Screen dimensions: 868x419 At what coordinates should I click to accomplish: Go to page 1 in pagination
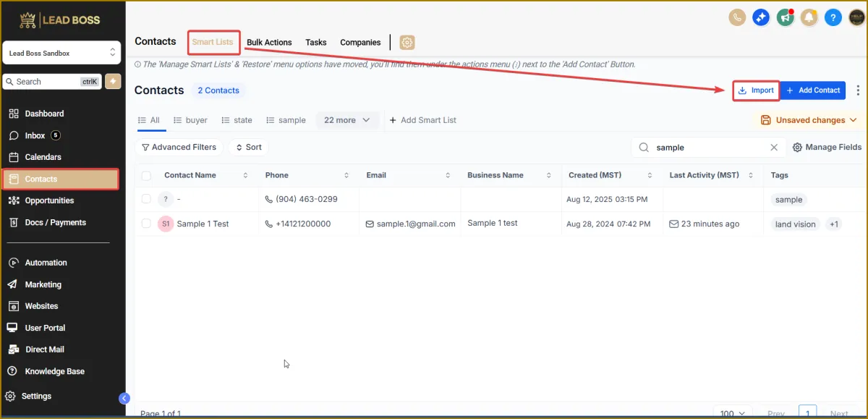click(x=808, y=413)
